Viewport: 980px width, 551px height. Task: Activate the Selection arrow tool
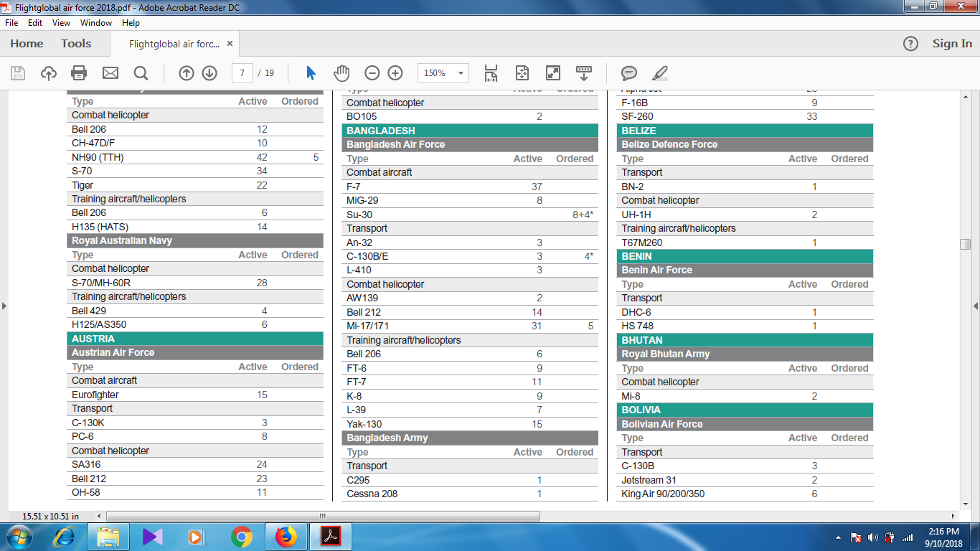tap(311, 73)
